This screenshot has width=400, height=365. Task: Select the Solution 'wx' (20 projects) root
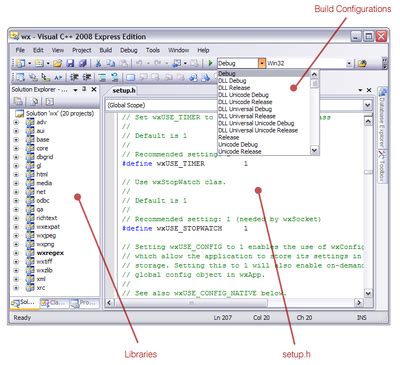(60, 114)
